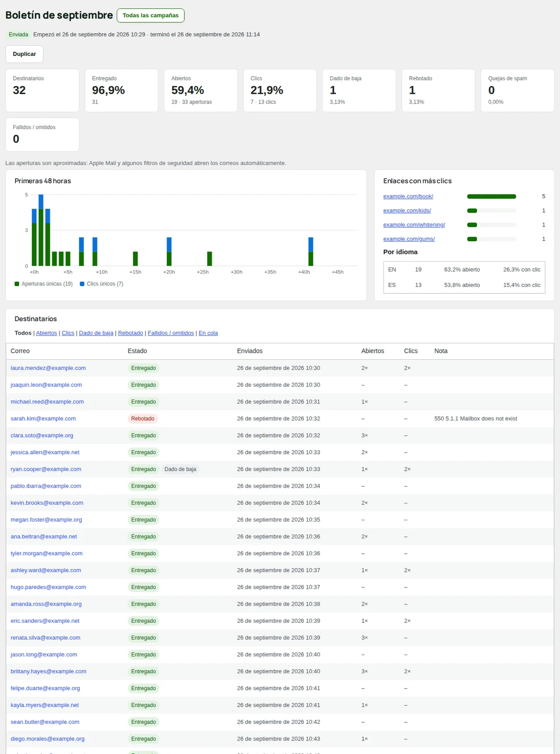Viewport: 560px width, 754px height.
Task: Click the Quejas de spam stat card
Action: pyautogui.click(x=518, y=91)
